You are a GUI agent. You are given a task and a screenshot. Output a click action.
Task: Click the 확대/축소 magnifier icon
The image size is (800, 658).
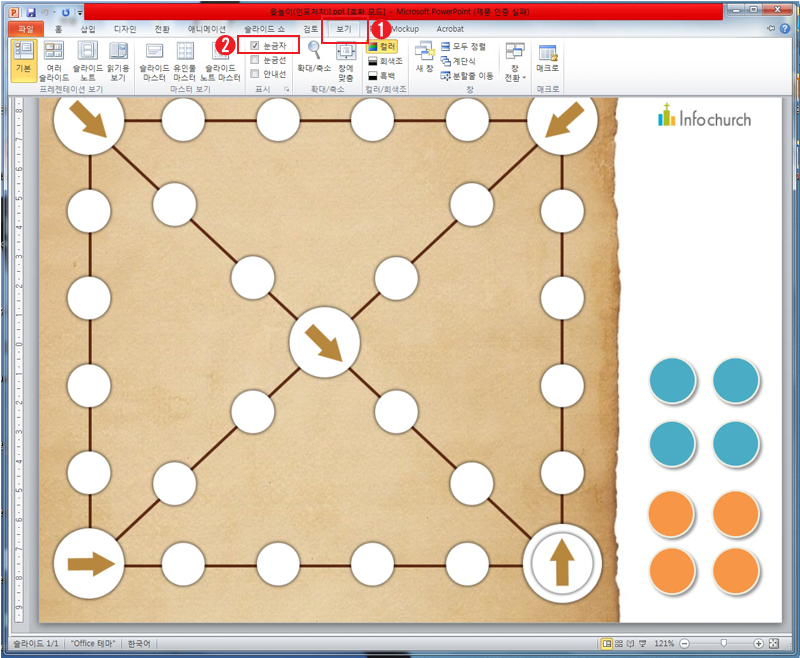(313, 59)
